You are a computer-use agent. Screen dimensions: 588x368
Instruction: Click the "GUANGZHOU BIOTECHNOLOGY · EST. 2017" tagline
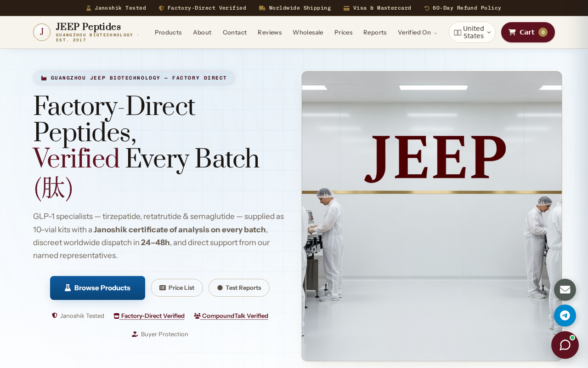(98, 37)
